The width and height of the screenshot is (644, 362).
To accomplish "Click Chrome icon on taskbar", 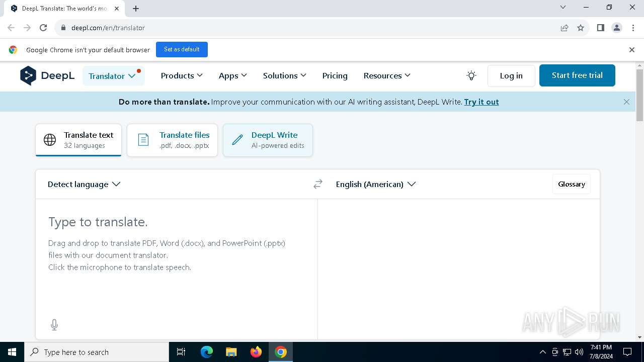I will point(281,352).
